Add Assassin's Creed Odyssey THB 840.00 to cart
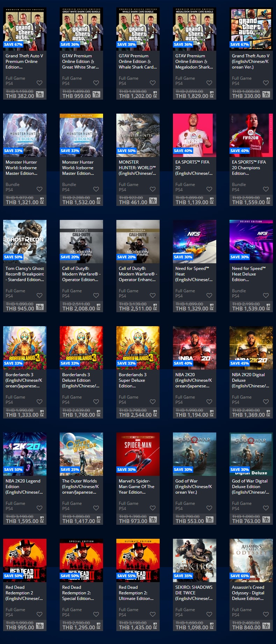Image resolution: width=276 pixels, height=644 pixels. click(x=266, y=625)
